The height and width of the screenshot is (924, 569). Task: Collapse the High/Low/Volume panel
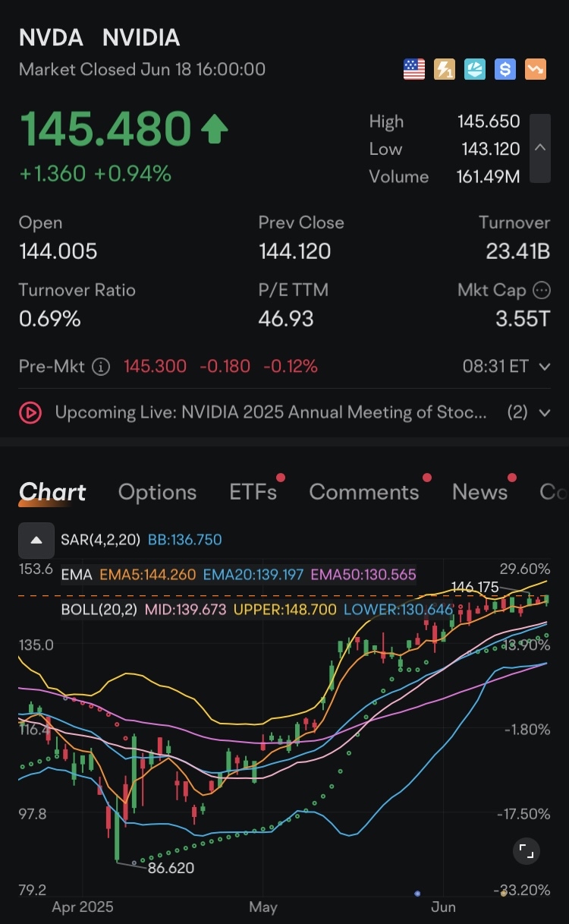(x=540, y=148)
